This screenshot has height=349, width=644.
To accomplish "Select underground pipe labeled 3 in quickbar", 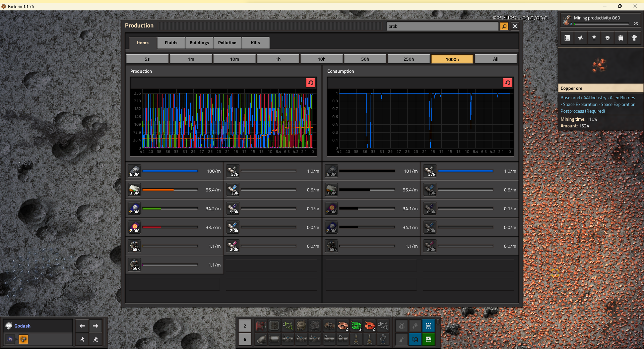I will 288,339.
